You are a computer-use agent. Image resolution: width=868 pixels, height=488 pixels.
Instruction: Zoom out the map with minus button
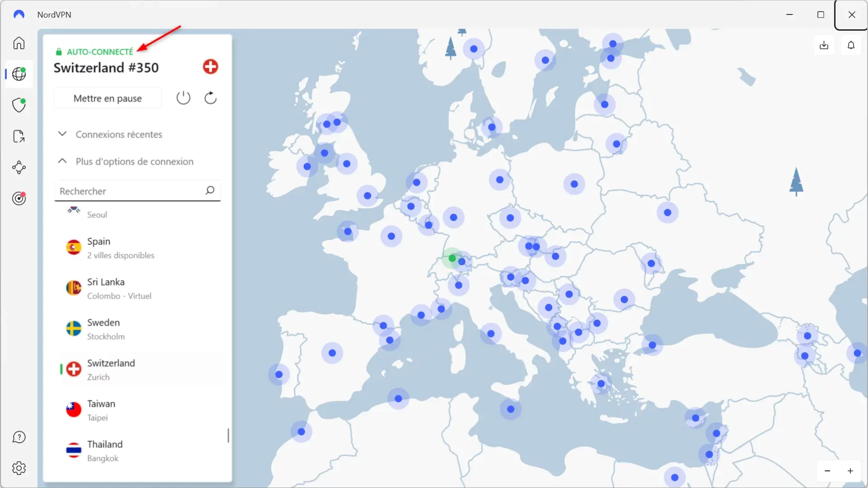(827, 471)
